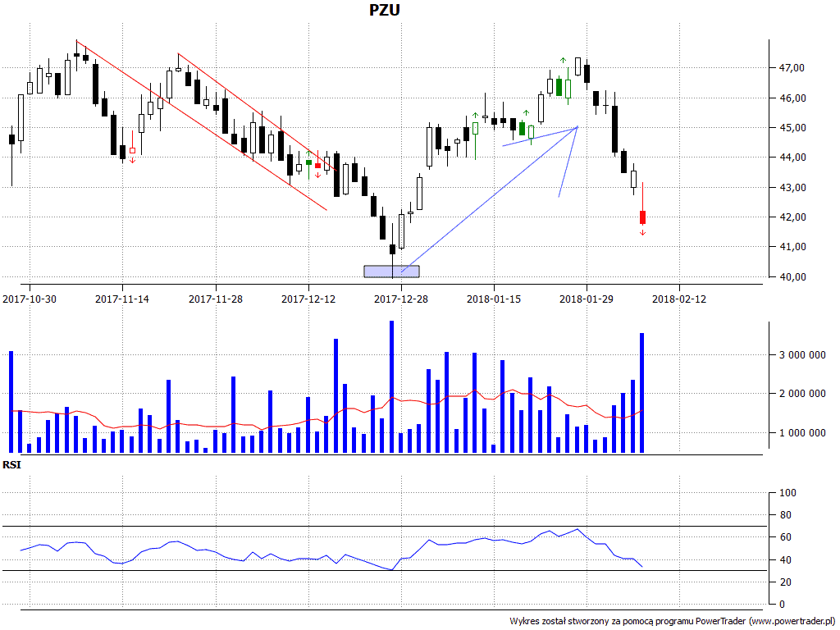Click the 2018-01-29 date label
840x630 pixels.
(587, 299)
